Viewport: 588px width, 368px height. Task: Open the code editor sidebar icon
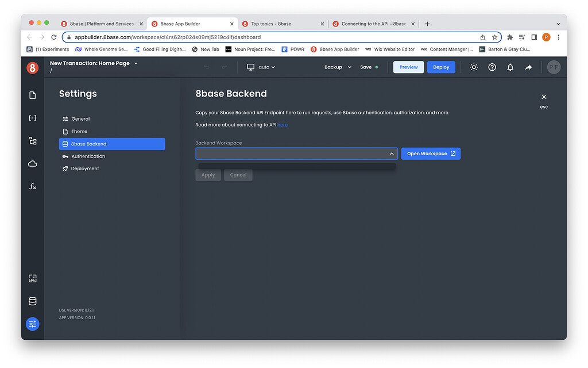coord(32,118)
